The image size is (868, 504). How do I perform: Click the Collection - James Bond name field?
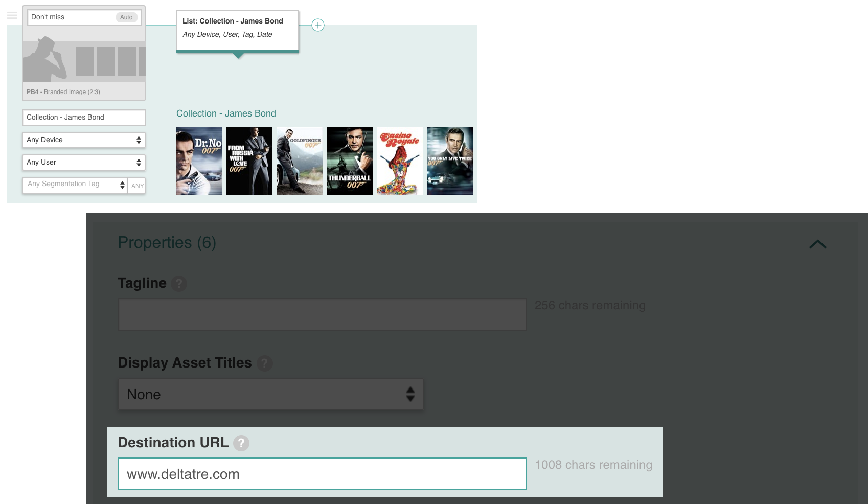tap(84, 118)
